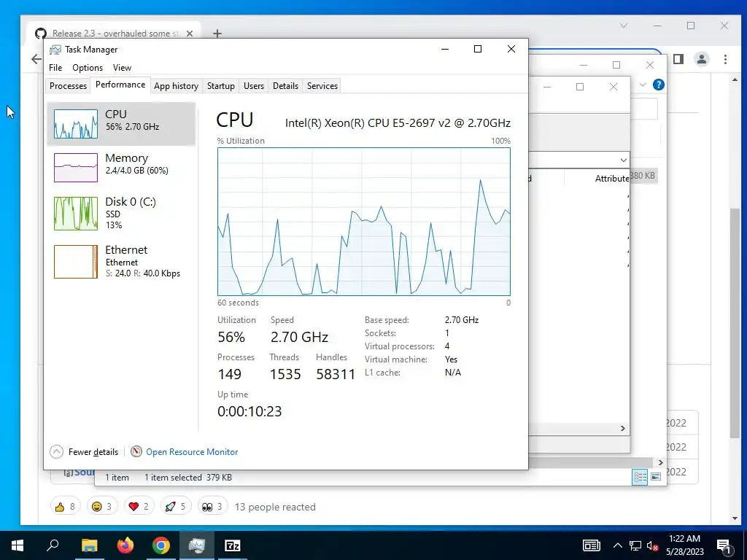
Task: Click the 13 people reacted text
Action: [275, 507]
